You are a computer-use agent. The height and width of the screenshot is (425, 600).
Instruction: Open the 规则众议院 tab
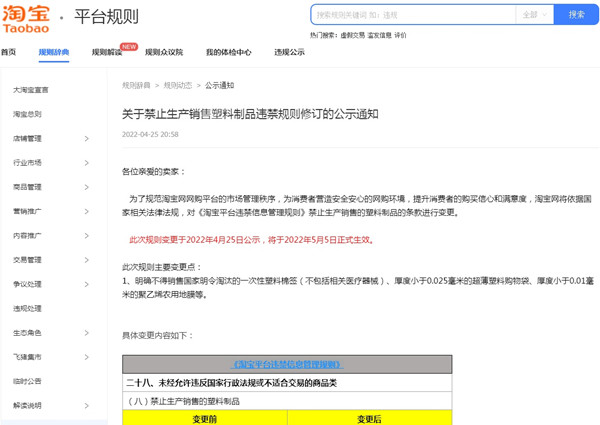click(x=164, y=53)
